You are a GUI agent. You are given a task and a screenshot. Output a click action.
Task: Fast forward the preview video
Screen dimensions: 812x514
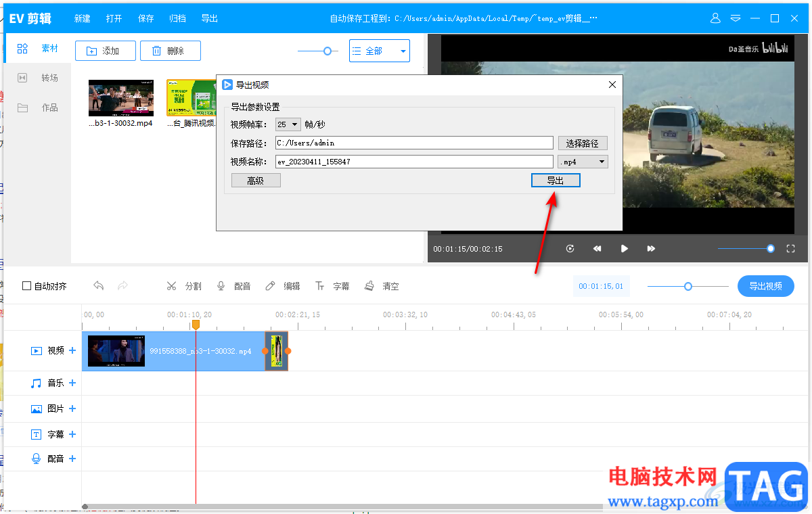651,249
